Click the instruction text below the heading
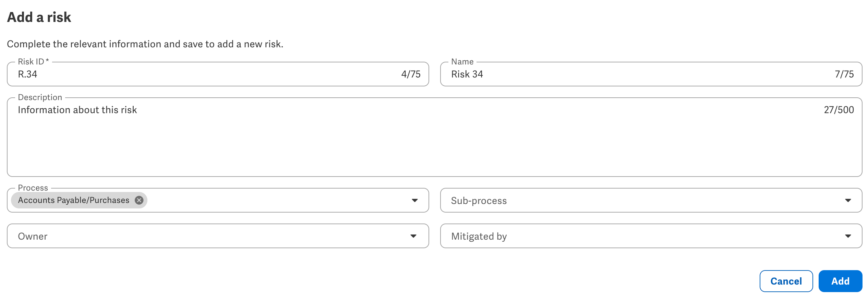This screenshot has width=868, height=301. click(145, 44)
